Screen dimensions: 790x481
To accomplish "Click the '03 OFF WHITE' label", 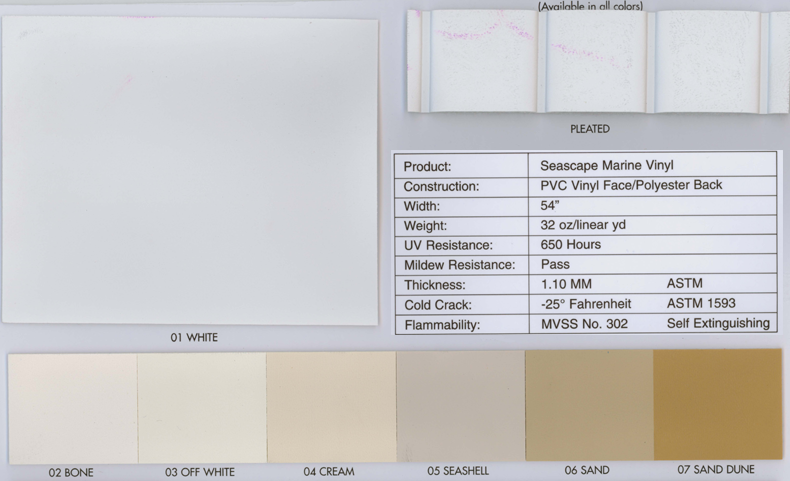I will click(200, 472).
